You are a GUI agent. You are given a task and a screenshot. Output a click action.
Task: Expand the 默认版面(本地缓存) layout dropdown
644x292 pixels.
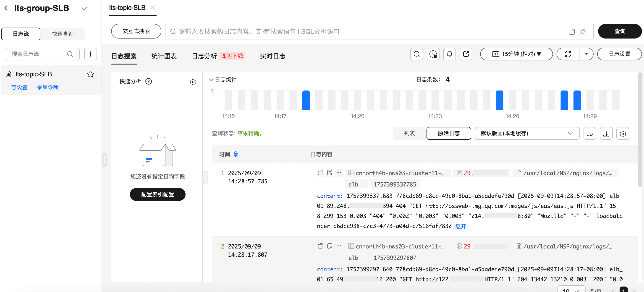coord(527,133)
